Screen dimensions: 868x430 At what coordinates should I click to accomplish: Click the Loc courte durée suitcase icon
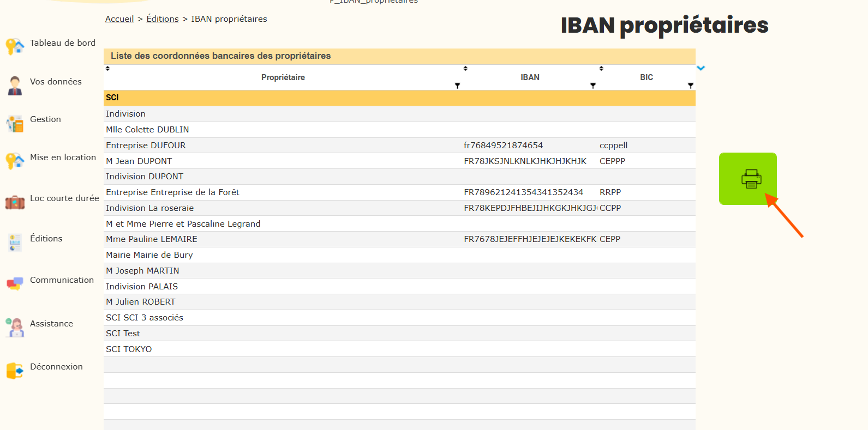point(15,202)
